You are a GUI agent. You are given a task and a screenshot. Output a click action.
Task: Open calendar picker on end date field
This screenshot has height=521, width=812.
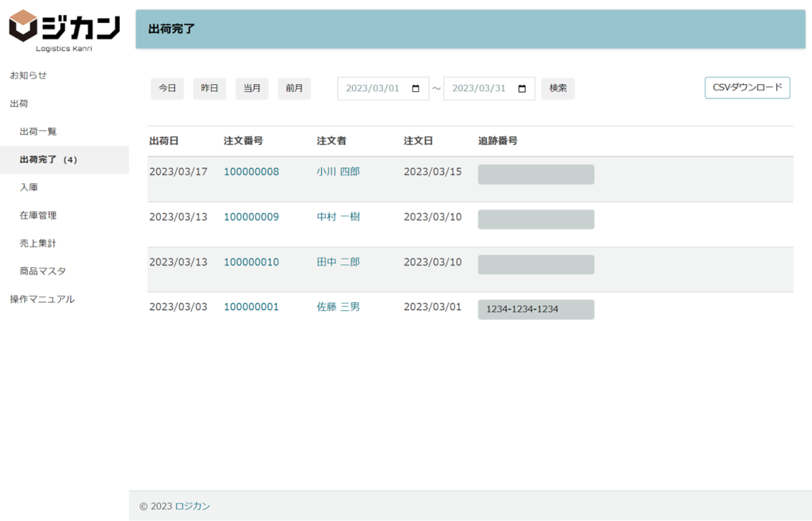click(522, 89)
